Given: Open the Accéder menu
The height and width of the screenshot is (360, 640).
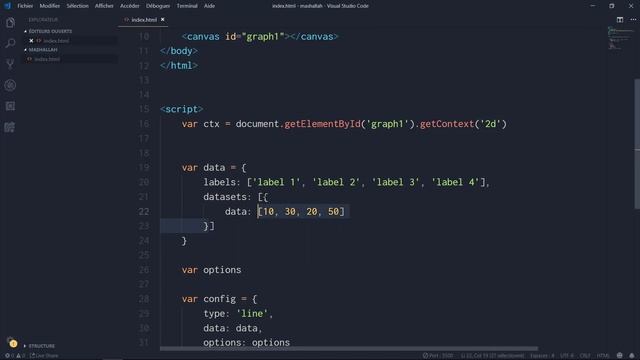Looking at the screenshot, I should [130, 6].
